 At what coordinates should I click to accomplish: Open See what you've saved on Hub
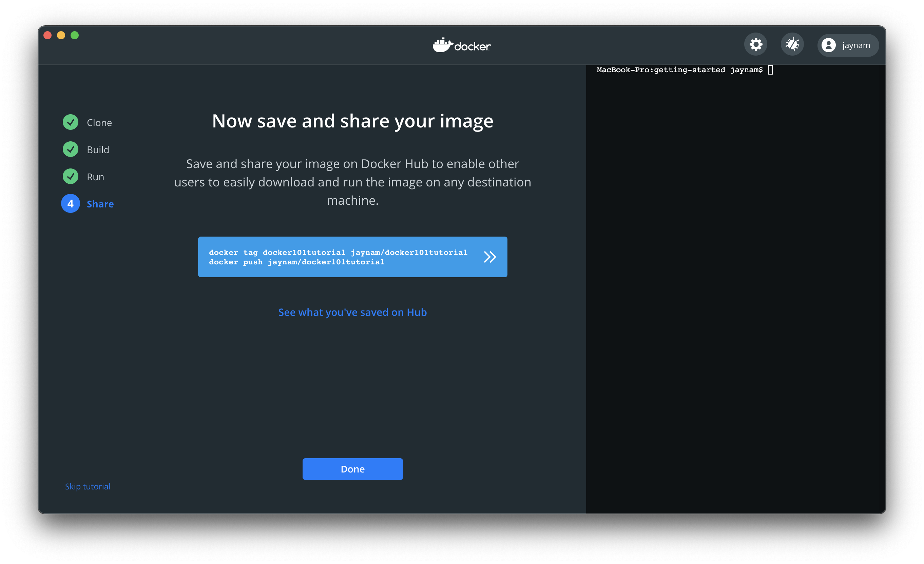352,312
